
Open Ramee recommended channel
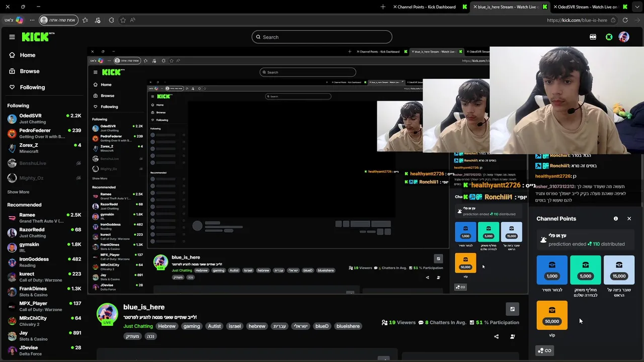point(44,218)
